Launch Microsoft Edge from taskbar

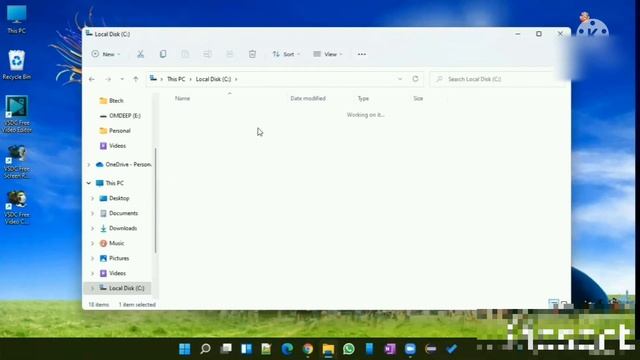tap(287, 349)
